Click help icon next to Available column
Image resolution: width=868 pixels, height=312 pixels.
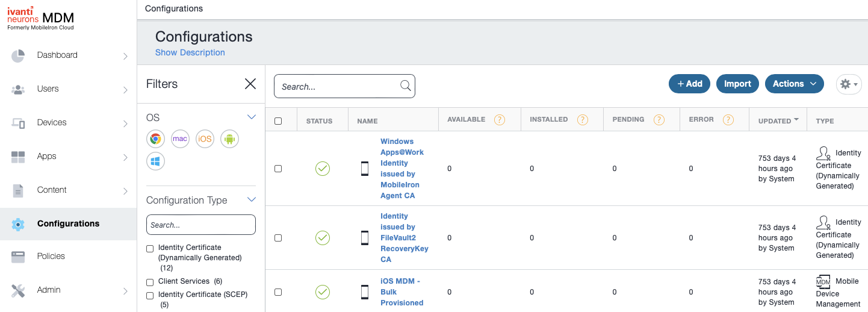coord(499,120)
